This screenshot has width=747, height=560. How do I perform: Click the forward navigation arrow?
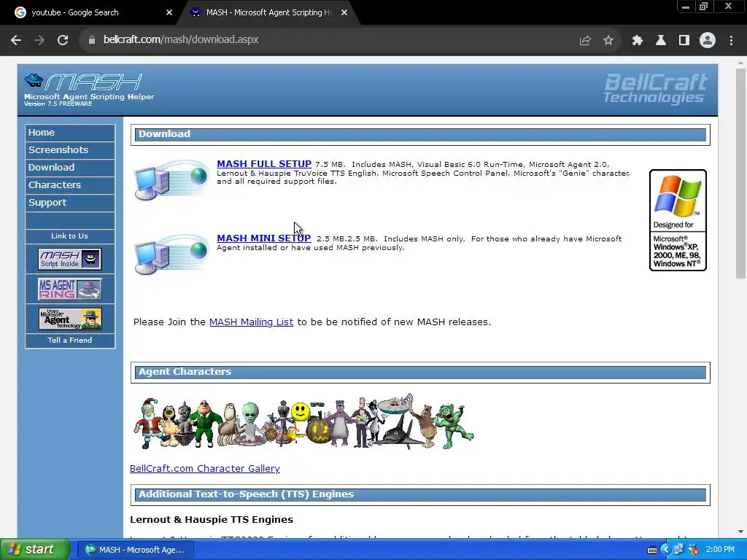click(x=39, y=40)
